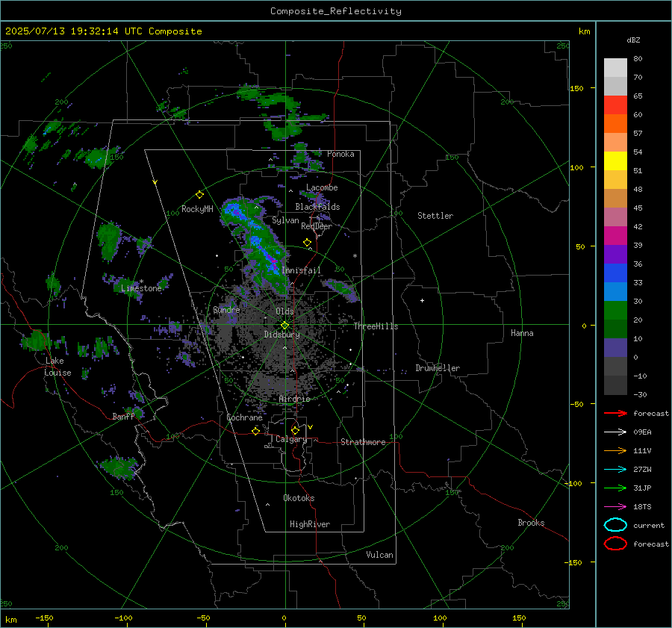
Task: Click the yellow diamond marker near RockyMH
Action: 199,195
